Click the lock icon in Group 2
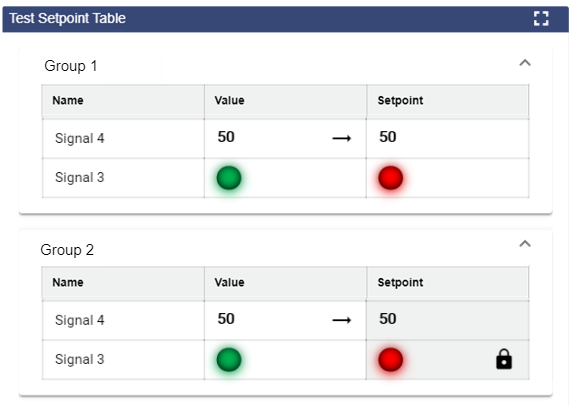Image resolution: width=570 pixels, height=406 pixels. click(x=504, y=359)
